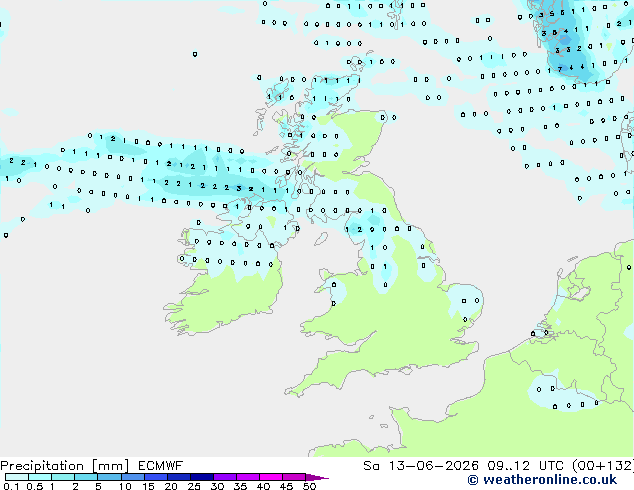Select the 0.5–1 mm legend color swatch

click(x=40, y=477)
